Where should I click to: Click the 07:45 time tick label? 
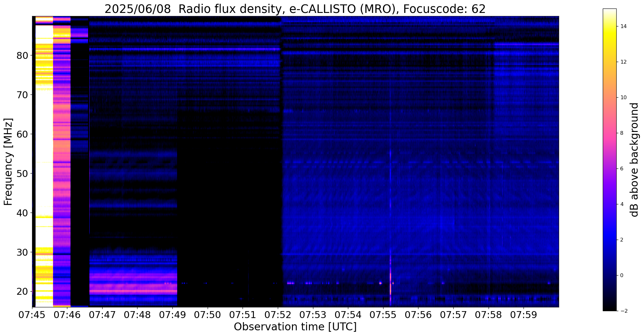32,315
